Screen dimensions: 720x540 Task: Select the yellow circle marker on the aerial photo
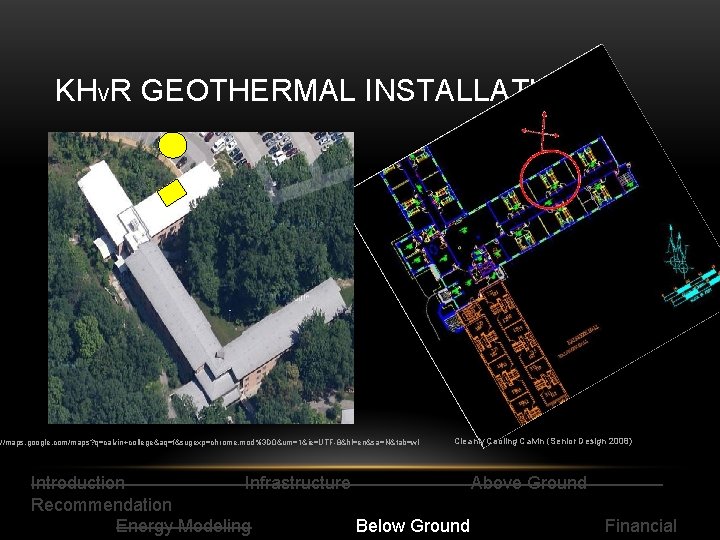[173, 146]
